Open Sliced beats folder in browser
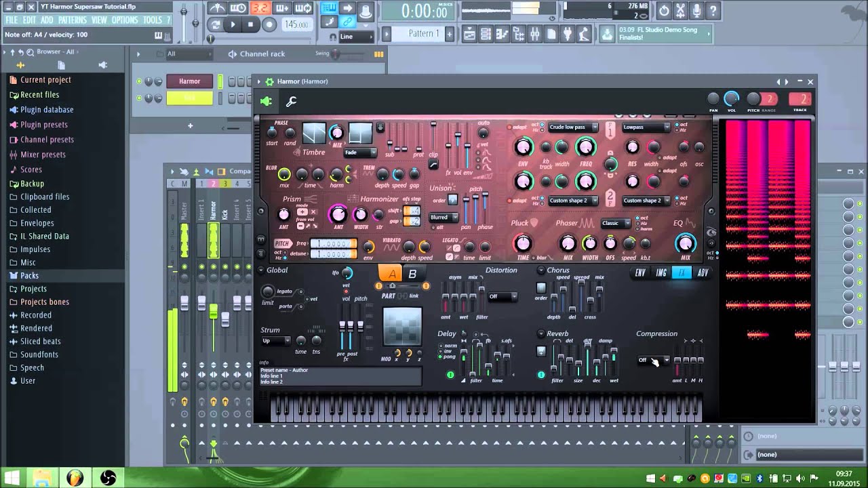This screenshot has height=488, width=868. (x=40, y=342)
